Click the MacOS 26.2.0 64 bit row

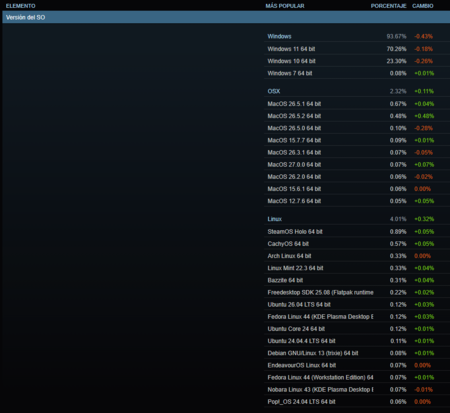coord(357,177)
